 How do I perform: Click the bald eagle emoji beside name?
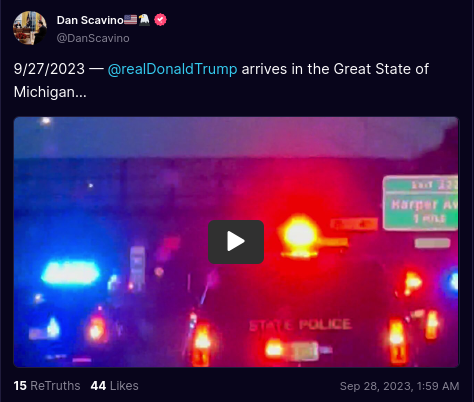(x=144, y=20)
